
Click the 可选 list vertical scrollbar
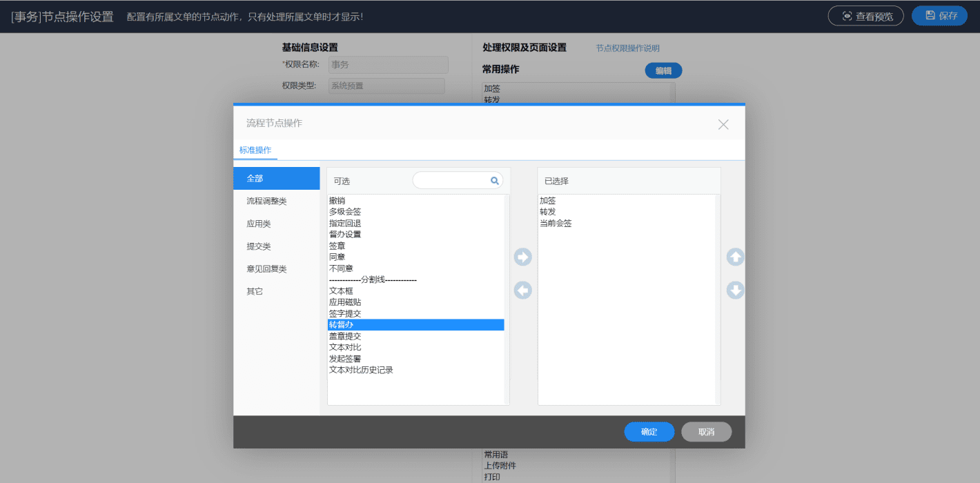coord(507,299)
